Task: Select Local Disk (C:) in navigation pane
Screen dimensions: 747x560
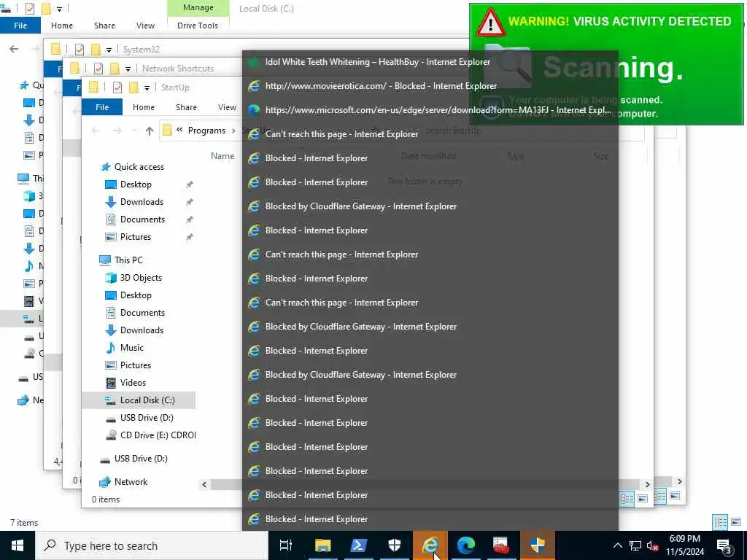Action: click(139, 400)
